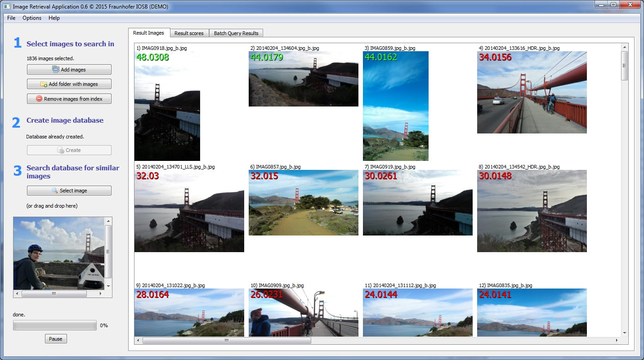Select result thumbnail 20140204_131112.jpg_b.jpg
This screenshot has height=360, width=644.
point(418,313)
